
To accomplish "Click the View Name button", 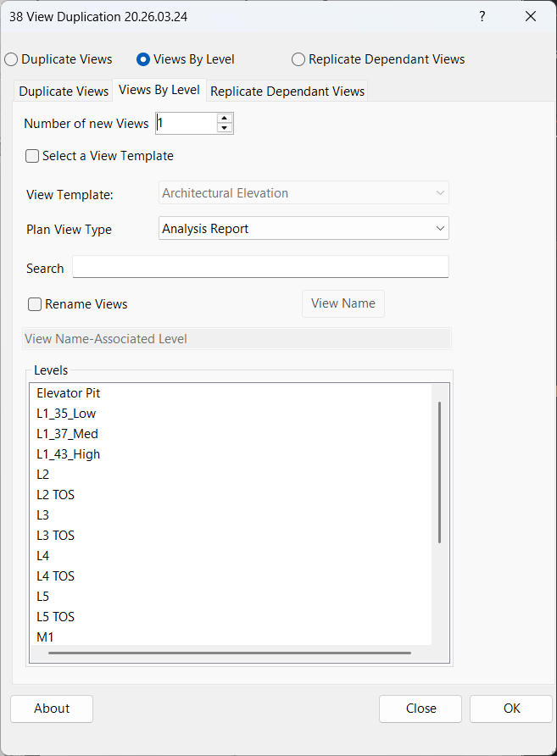I will [343, 303].
